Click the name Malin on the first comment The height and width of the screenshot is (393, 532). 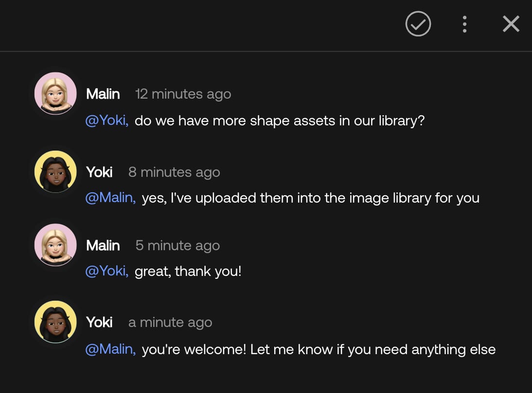tap(103, 94)
